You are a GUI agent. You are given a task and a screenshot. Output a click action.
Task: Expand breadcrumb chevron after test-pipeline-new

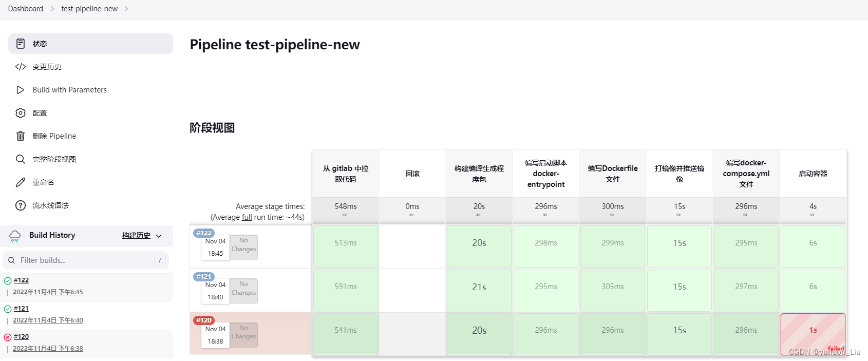click(x=126, y=9)
